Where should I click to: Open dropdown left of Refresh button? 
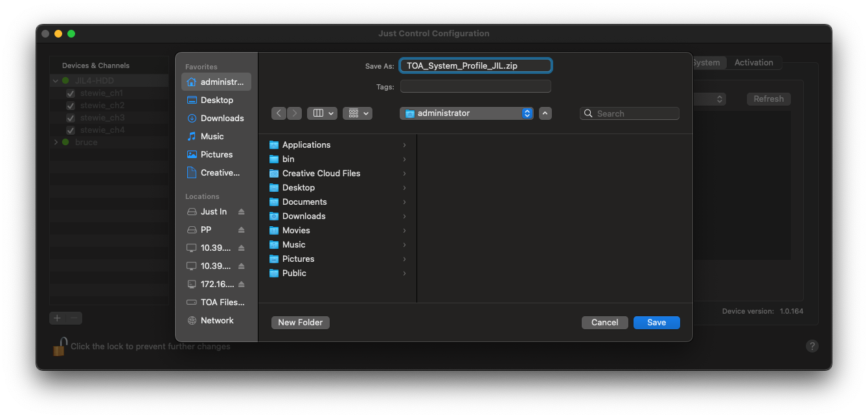tap(709, 99)
